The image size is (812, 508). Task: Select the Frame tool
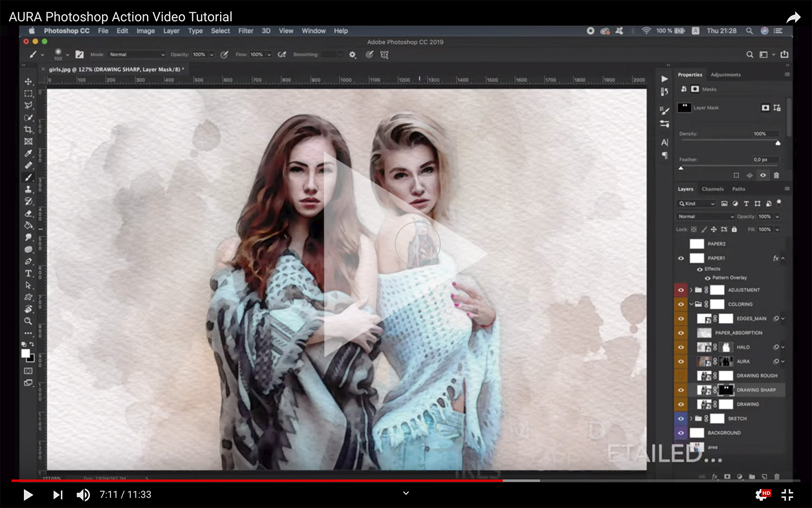[x=28, y=142]
